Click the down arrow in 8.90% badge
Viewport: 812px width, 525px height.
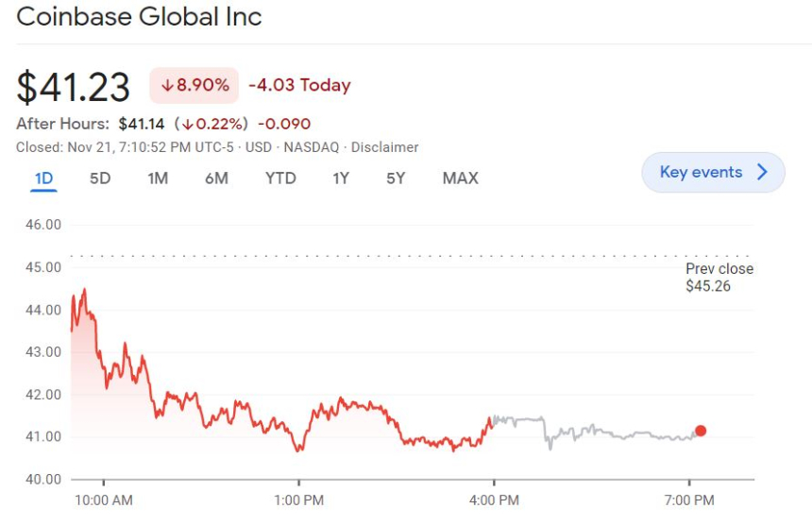167,86
